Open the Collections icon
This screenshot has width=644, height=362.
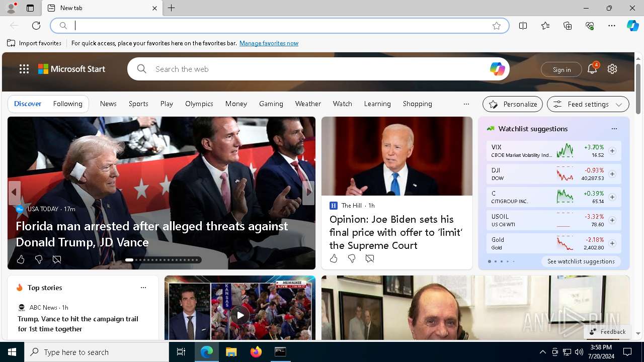coord(568,26)
